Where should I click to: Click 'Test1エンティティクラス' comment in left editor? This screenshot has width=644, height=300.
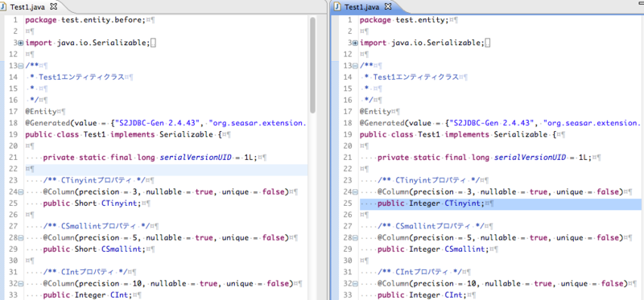pyautogui.click(x=81, y=76)
